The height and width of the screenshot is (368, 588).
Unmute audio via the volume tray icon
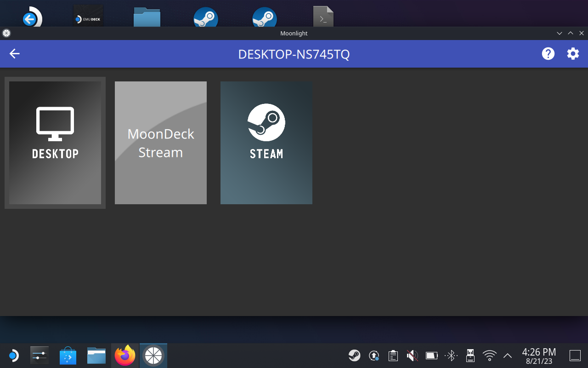click(412, 356)
